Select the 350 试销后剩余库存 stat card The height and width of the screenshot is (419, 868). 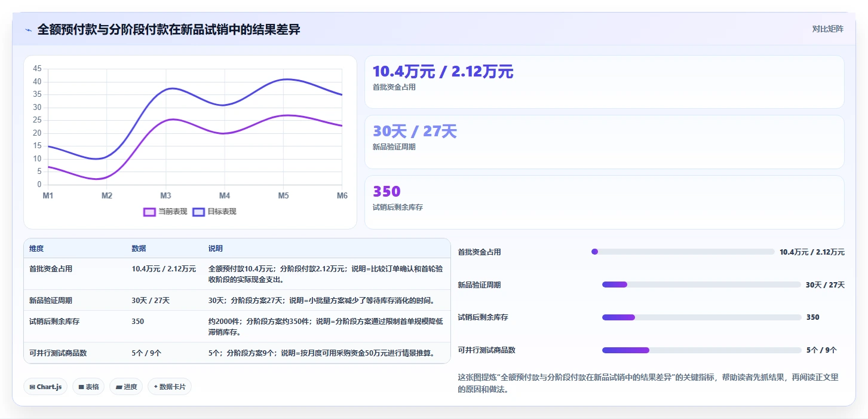tap(605, 202)
